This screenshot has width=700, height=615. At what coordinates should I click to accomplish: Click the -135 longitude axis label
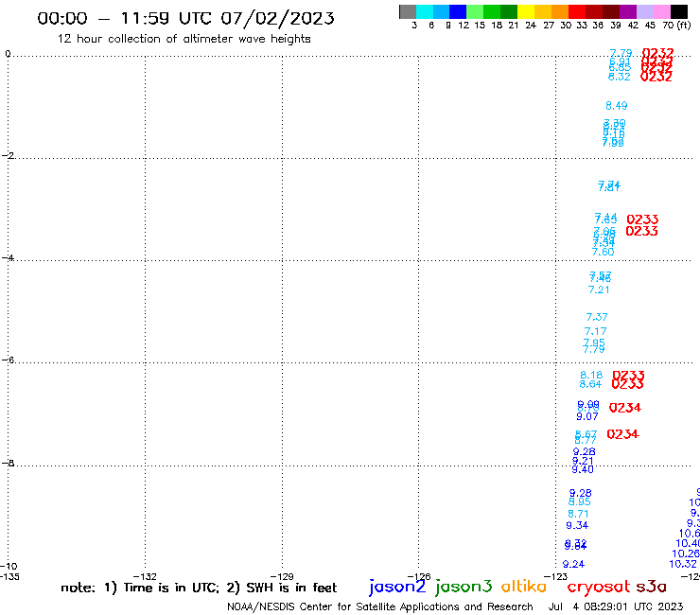(9, 577)
